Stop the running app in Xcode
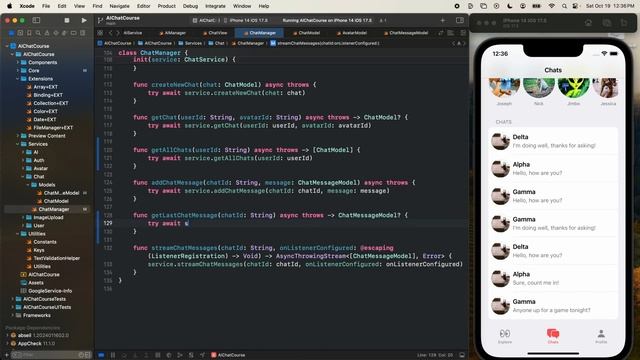Viewport: 640px width, 360px height. (67, 20)
